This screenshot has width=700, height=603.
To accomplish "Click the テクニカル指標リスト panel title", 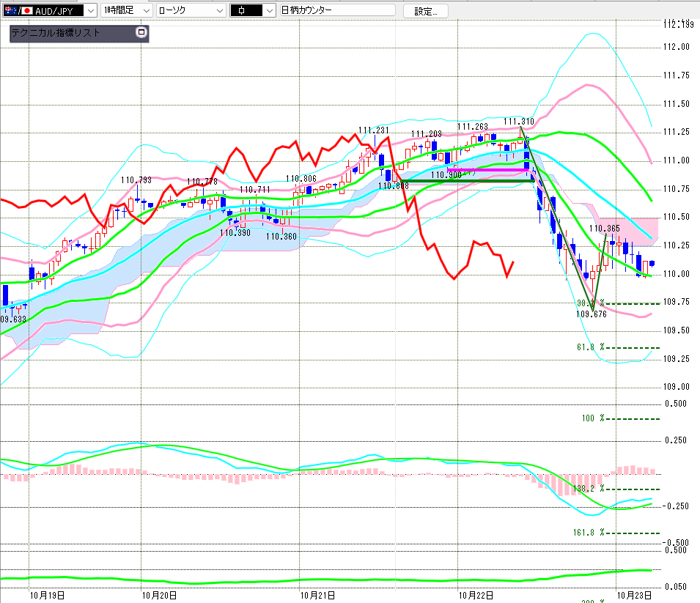I will pyautogui.click(x=56, y=32).
